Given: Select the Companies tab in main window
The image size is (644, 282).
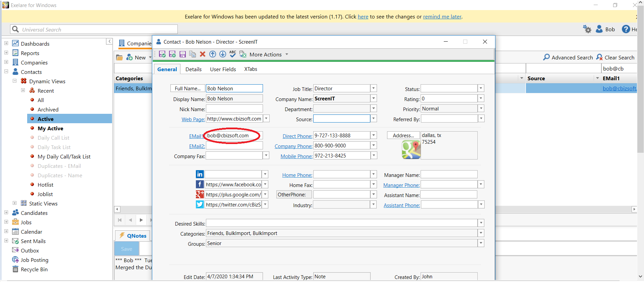Looking at the screenshot, I should point(136,43).
